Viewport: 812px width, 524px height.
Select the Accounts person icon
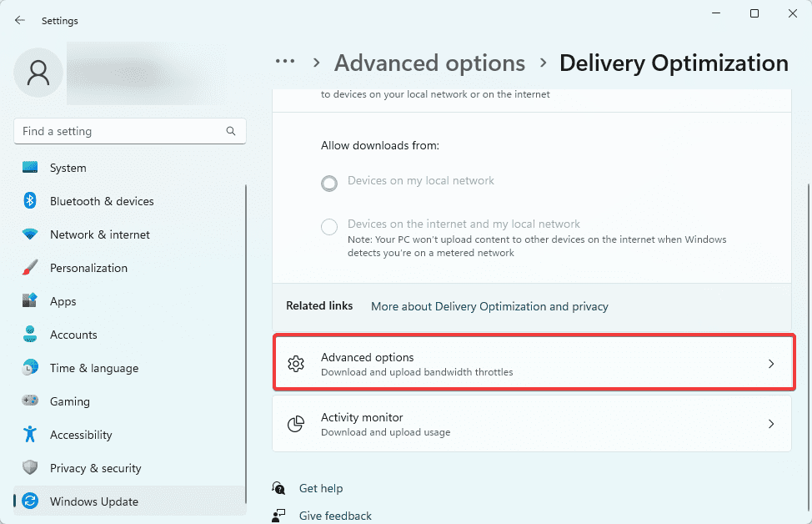[x=30, y=335]
